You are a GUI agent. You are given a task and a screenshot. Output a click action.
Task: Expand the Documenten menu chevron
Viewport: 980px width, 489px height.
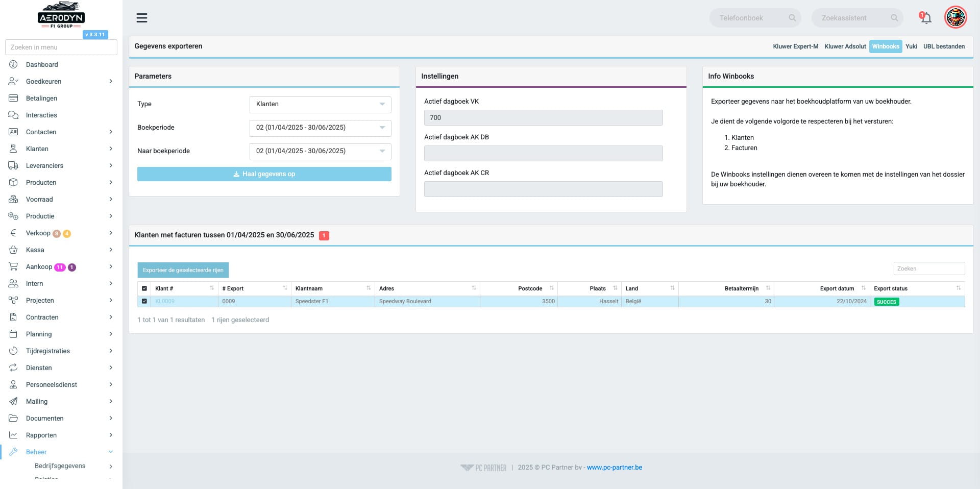(x=111, y=418)
